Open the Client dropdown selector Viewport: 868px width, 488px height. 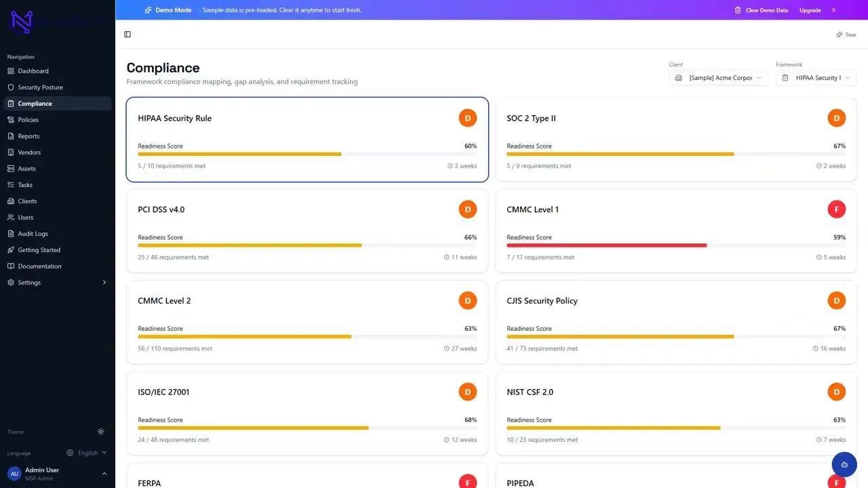pyautogui.click(x=719, y=78)
